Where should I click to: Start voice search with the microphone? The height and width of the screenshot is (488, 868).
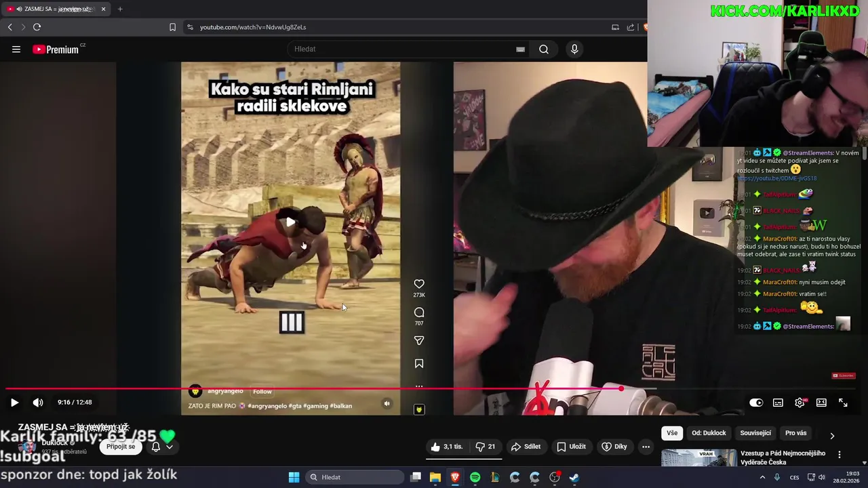click(574, 49)
